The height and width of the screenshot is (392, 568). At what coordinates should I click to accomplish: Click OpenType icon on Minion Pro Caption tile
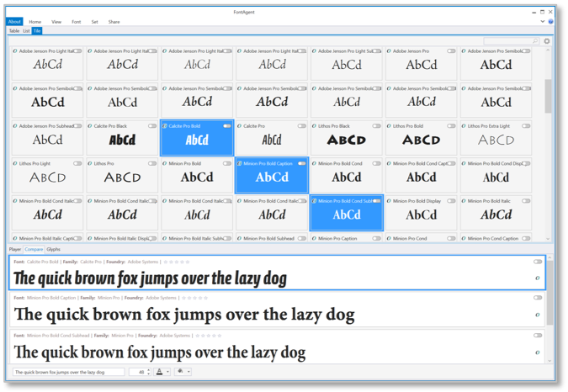314,239
